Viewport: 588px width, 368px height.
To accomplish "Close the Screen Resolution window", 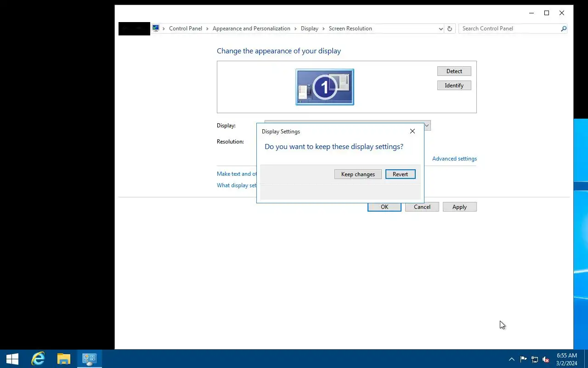I will tap(562, 13).
